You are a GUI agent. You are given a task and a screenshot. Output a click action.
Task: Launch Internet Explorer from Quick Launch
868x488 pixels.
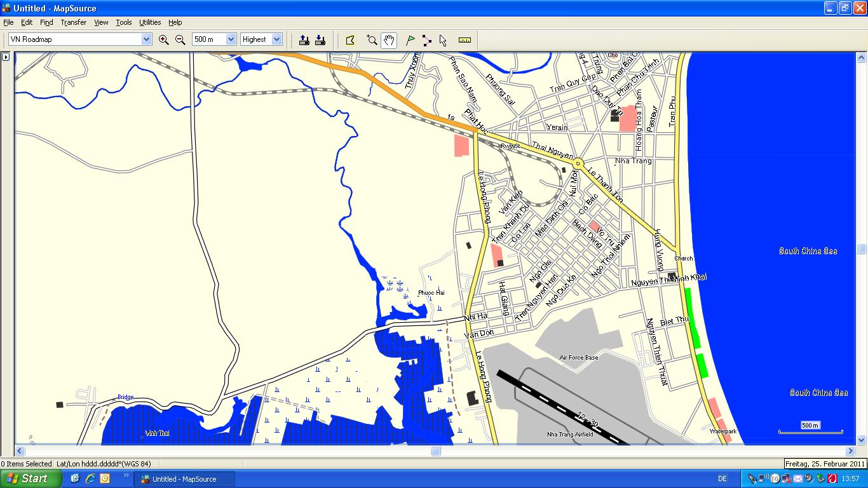click(90, 478)
